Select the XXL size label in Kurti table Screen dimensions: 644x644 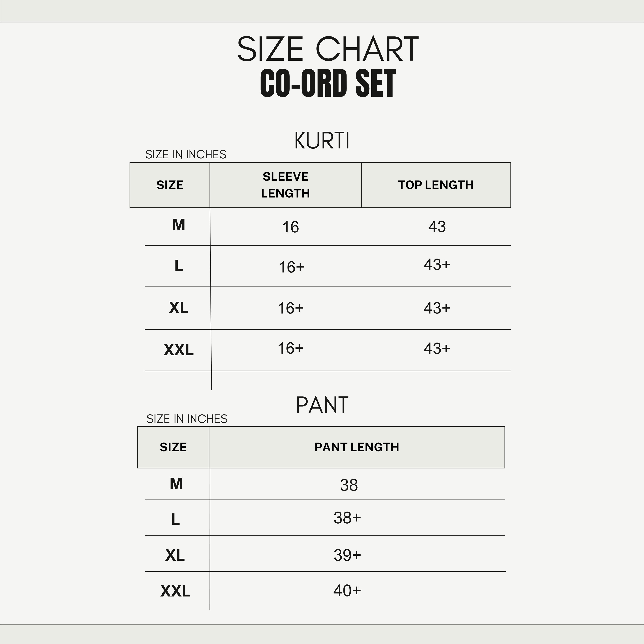(179, 350)
